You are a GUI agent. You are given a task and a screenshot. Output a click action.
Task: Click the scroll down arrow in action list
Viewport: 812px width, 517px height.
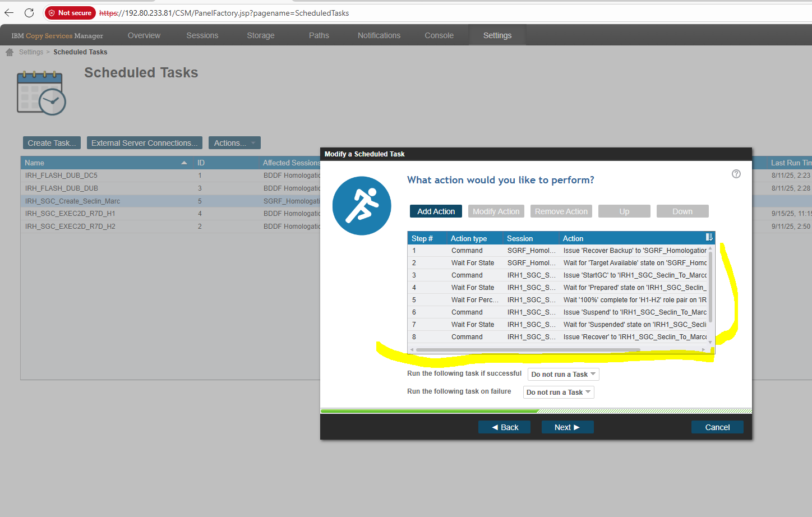(x=710, y=342)
